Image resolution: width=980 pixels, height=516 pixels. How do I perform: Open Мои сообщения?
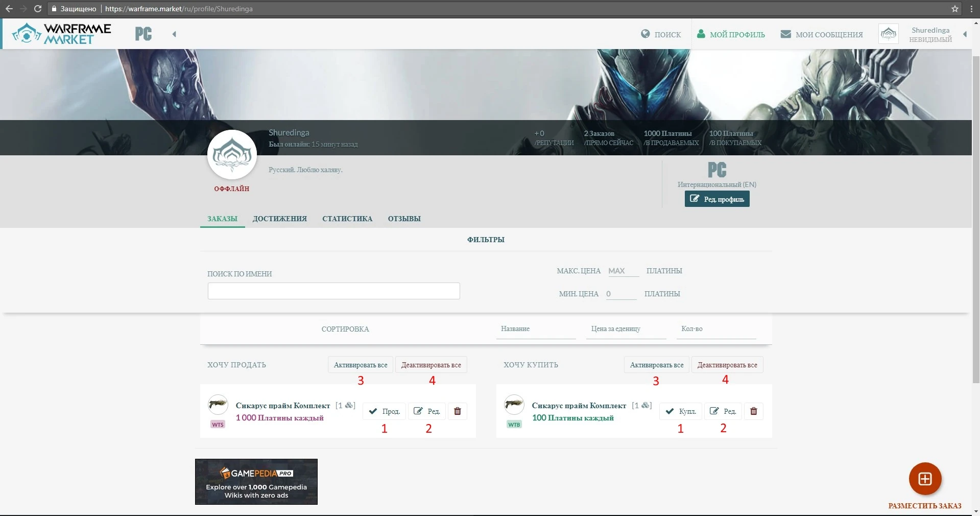(822, 34)
